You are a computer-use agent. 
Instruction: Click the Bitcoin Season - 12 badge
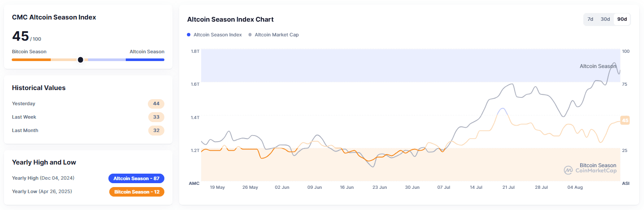pos(137,192)
